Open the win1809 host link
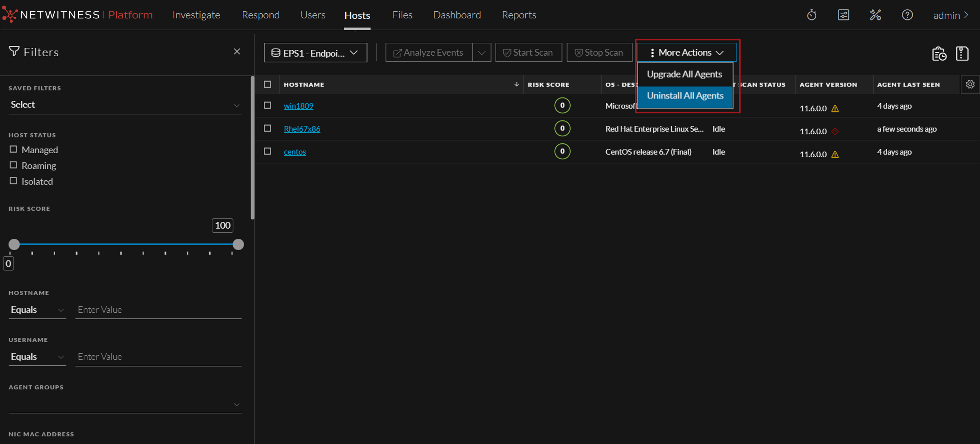The width and height of the screenshot is (980, 444). pyautogui.click(x=298, y=106)
